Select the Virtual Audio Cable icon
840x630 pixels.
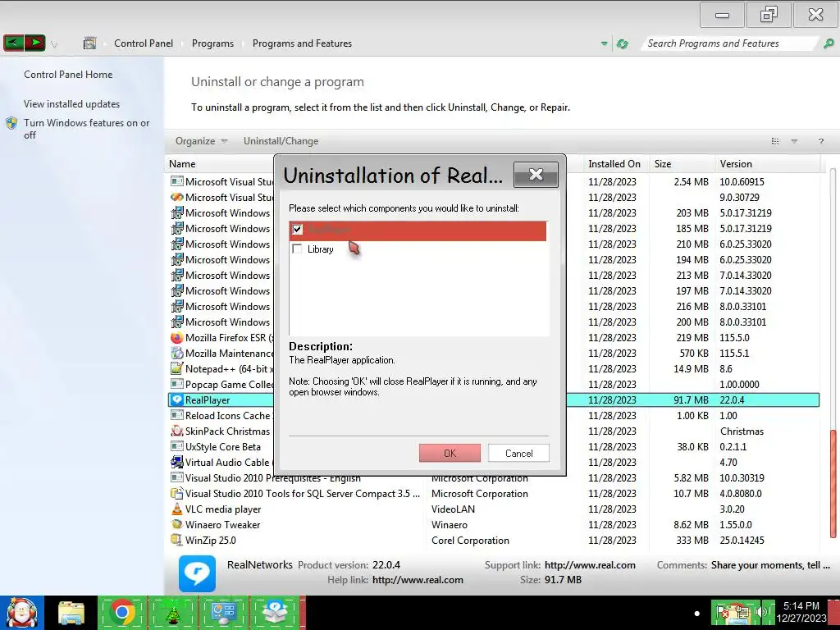coord(177,463)
